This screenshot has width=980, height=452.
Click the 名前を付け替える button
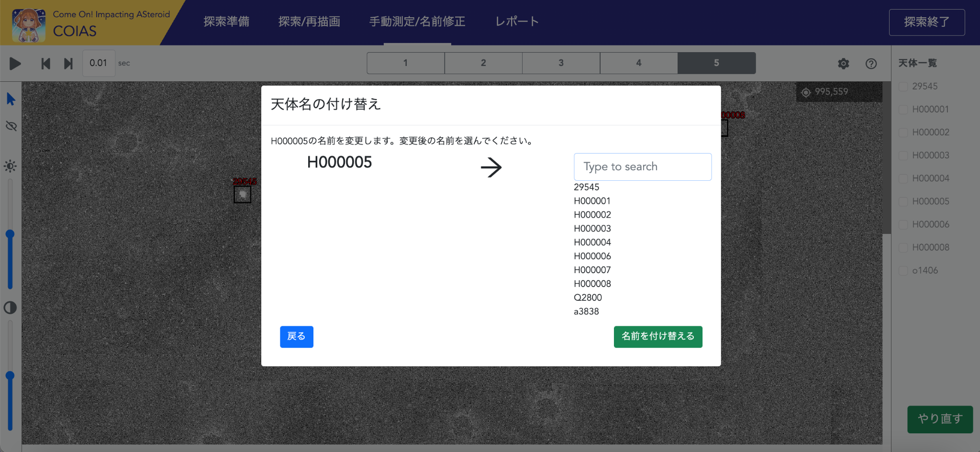[657, 337]
